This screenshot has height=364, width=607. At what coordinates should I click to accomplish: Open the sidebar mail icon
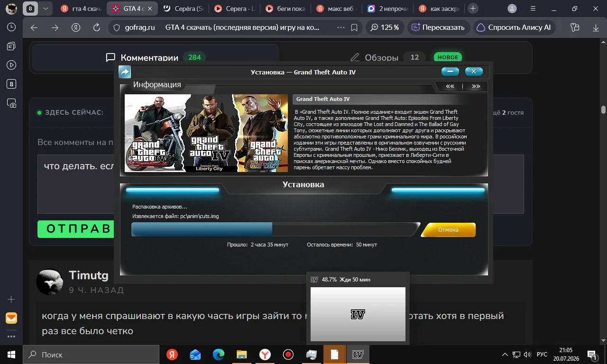coord(11,318)
